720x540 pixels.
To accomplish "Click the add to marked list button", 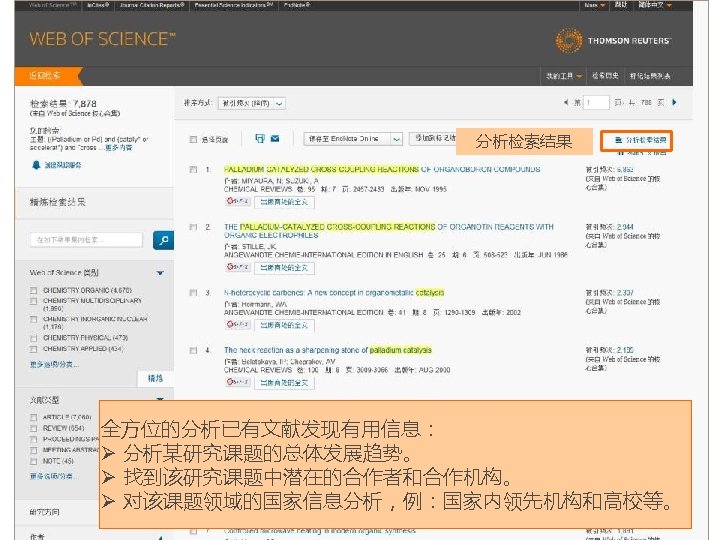I will (433, 138).
